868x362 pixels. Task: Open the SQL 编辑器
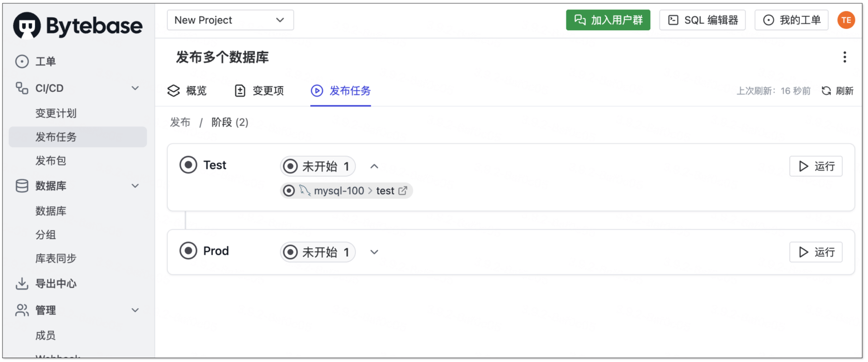[702, 20]
